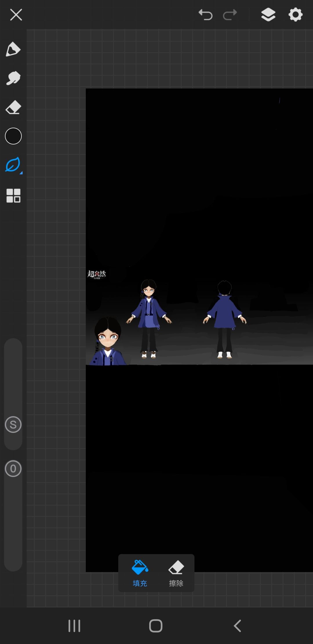Open the leaf-shaped fill tool options
The image size is (313, 644).
13,165
